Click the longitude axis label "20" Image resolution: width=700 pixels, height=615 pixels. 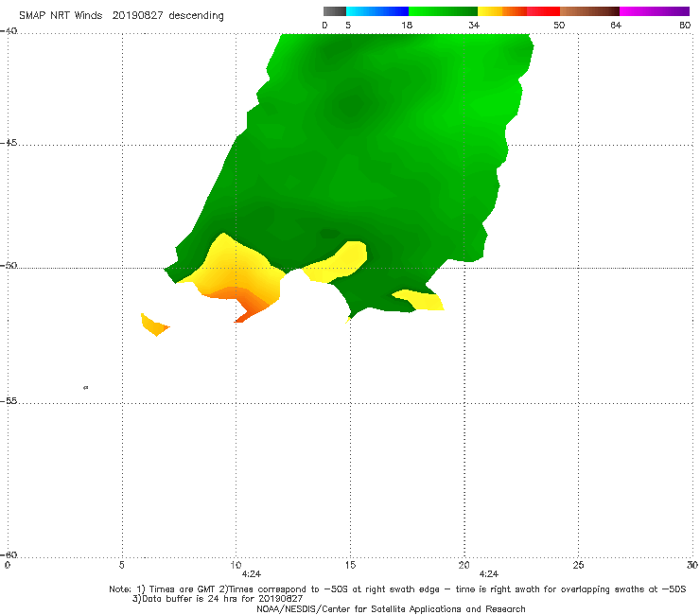464,566
